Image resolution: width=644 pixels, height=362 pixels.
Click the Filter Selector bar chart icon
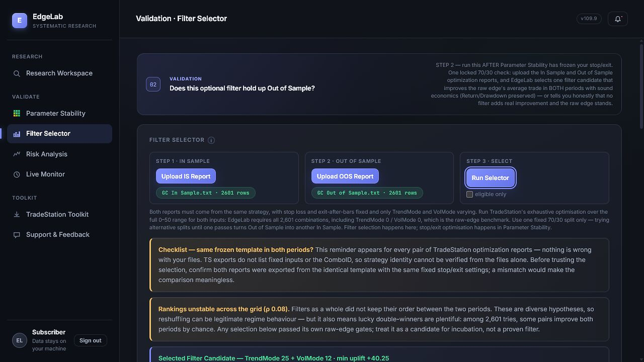(17, 134)
